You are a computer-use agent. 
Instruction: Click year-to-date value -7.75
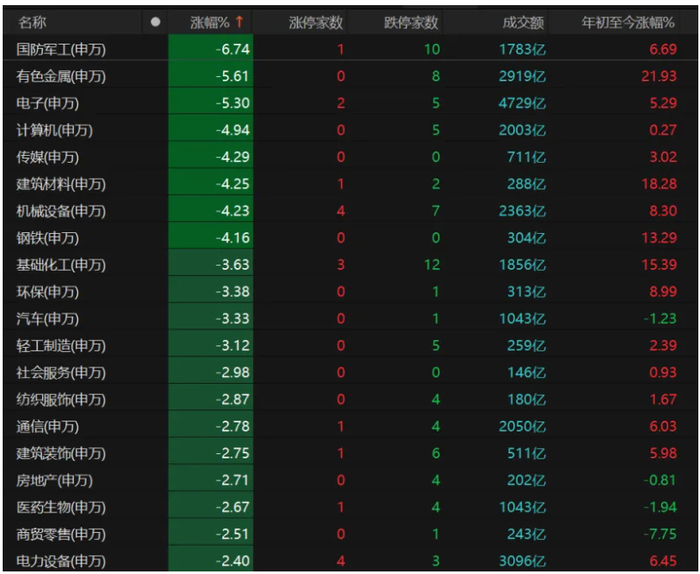[x=660, y=534]
